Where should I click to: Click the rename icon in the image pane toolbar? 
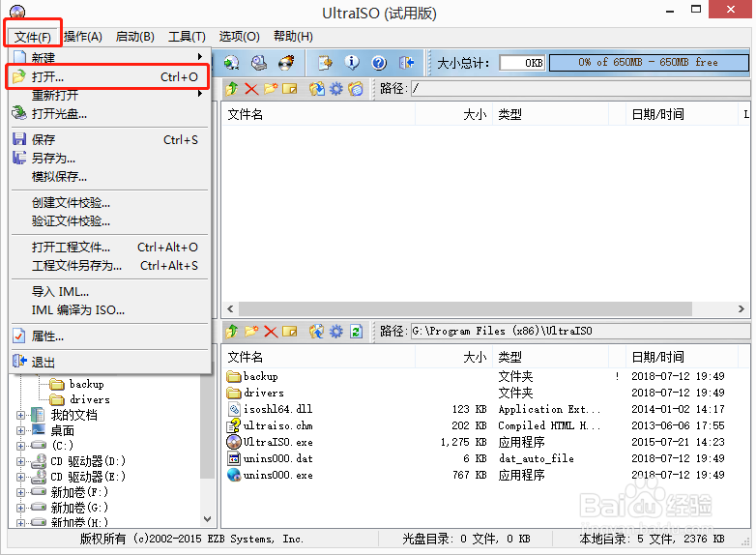coord(290,89)
